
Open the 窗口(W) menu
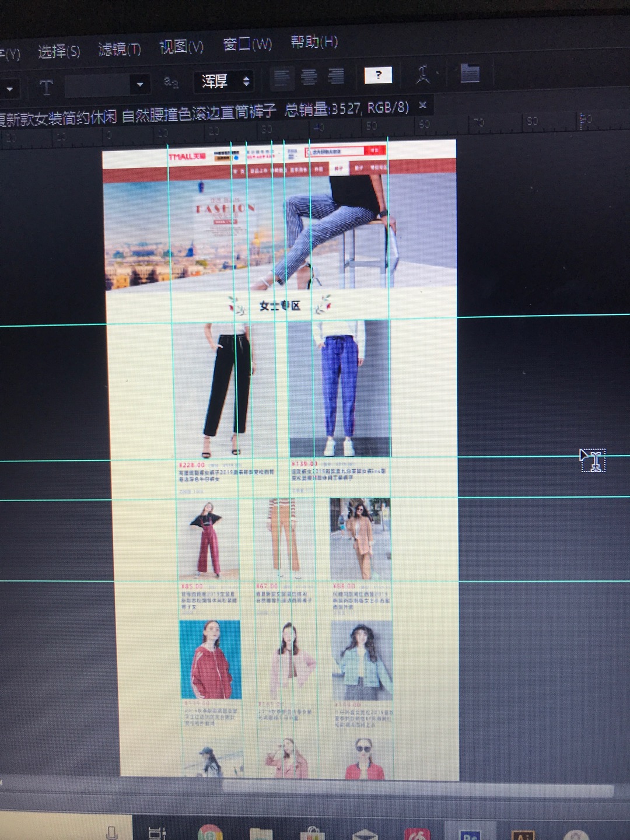[247, 44]
